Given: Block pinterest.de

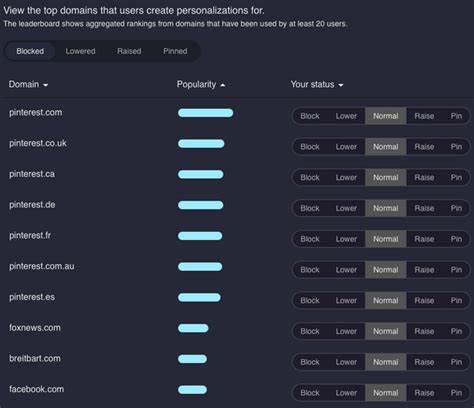Looking at the screenshot, I should (x=310, y=208).
